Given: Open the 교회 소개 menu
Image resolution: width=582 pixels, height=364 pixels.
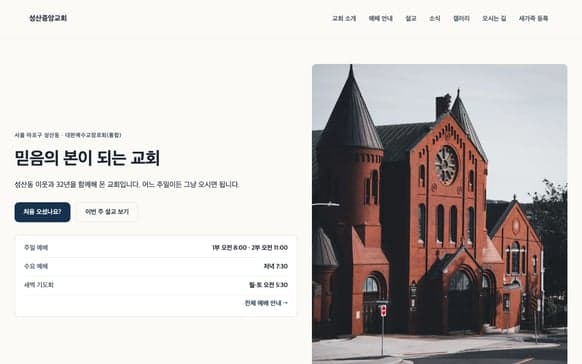Looking at the screenshot, I should pos(344,19).
